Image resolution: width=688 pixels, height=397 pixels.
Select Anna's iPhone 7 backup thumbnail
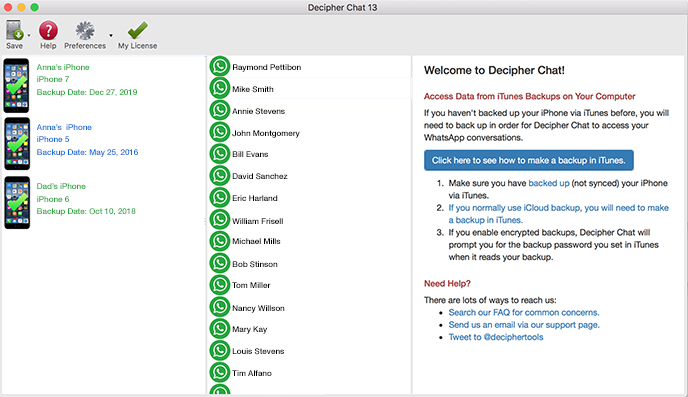coord(17,86)
